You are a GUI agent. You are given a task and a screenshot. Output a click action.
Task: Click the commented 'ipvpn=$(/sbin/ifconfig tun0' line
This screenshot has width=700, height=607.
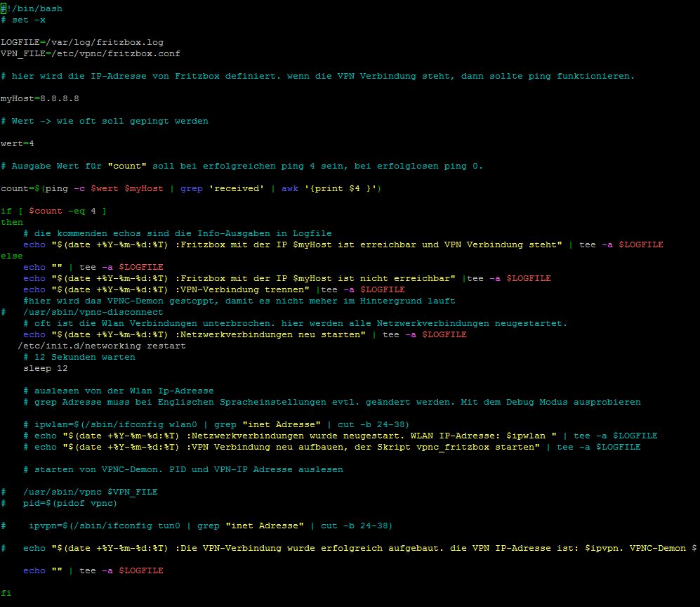tap(197, 526)
